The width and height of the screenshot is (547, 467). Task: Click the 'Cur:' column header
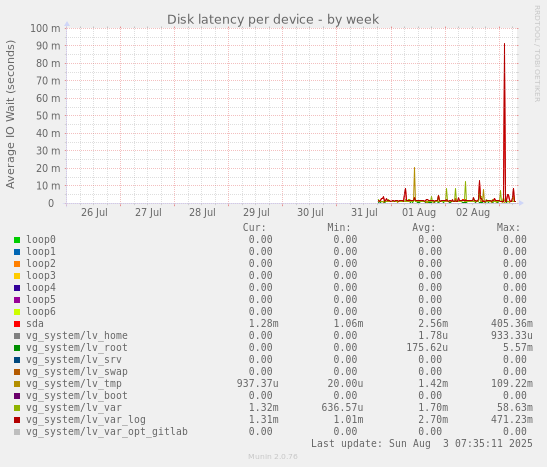click(254, 228)
